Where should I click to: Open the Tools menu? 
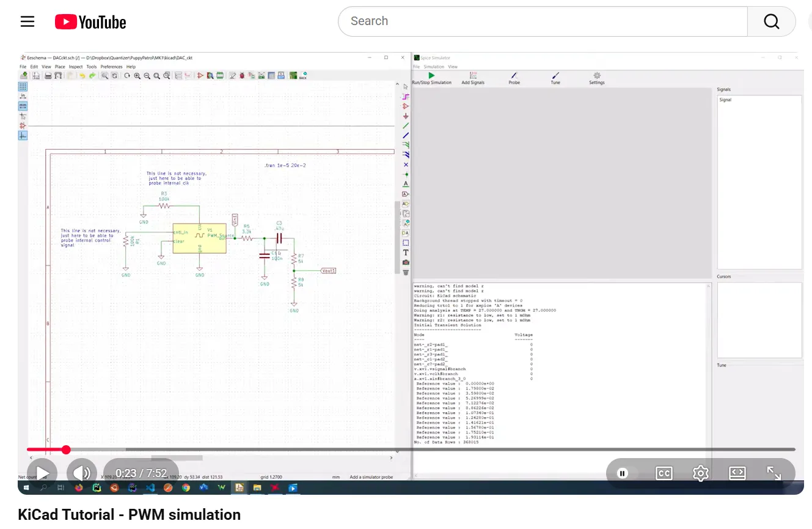click(92, 67)
